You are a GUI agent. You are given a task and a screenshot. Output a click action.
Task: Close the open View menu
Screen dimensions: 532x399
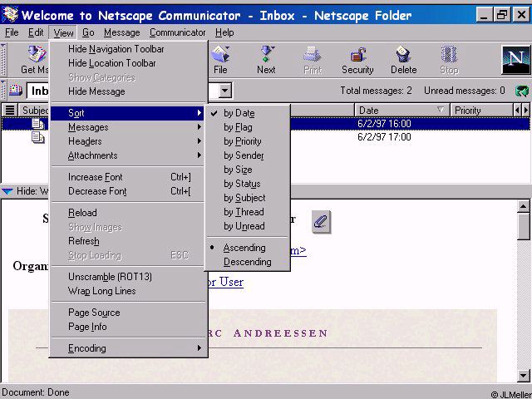[x=63, y=32]
